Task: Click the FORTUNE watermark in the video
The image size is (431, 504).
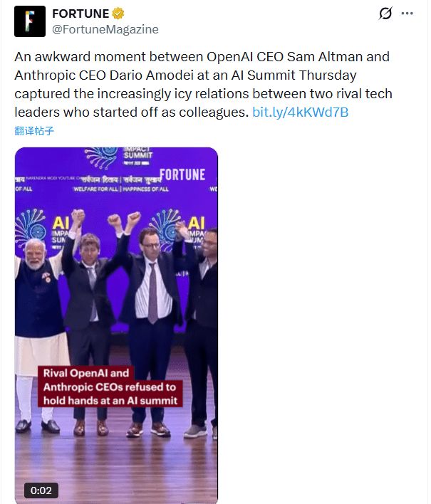Action: [182, 174]
